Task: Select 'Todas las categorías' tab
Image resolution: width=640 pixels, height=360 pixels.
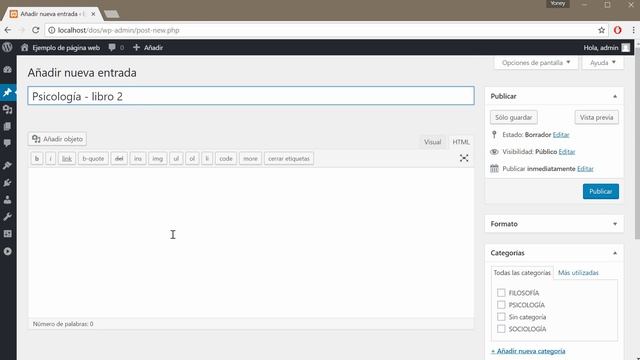Action: point(522,273)
